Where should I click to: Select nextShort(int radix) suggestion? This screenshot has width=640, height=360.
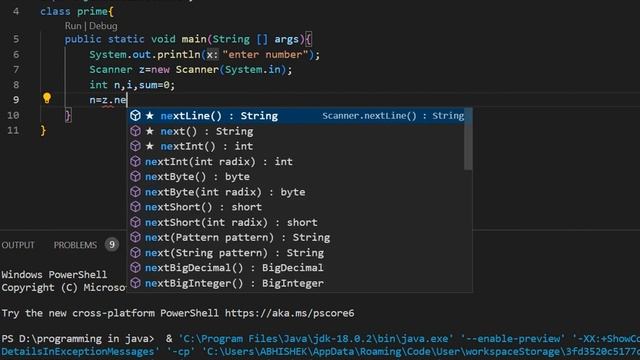click(297, 222)
